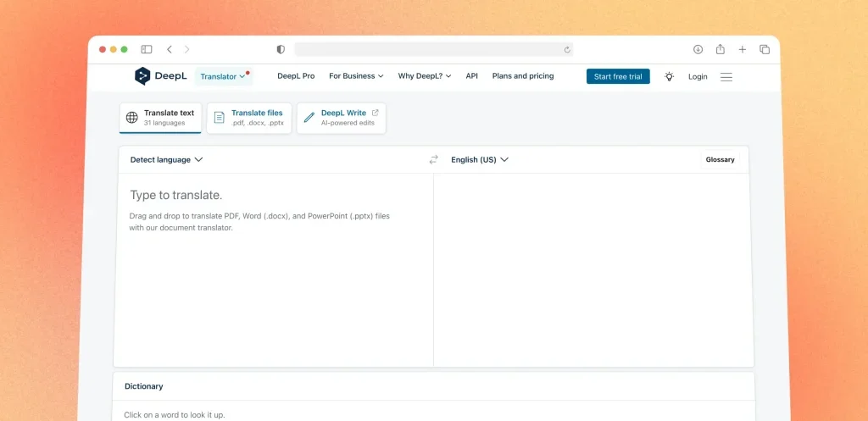Click the Login link
868x421 pixels.
[698, 76]
